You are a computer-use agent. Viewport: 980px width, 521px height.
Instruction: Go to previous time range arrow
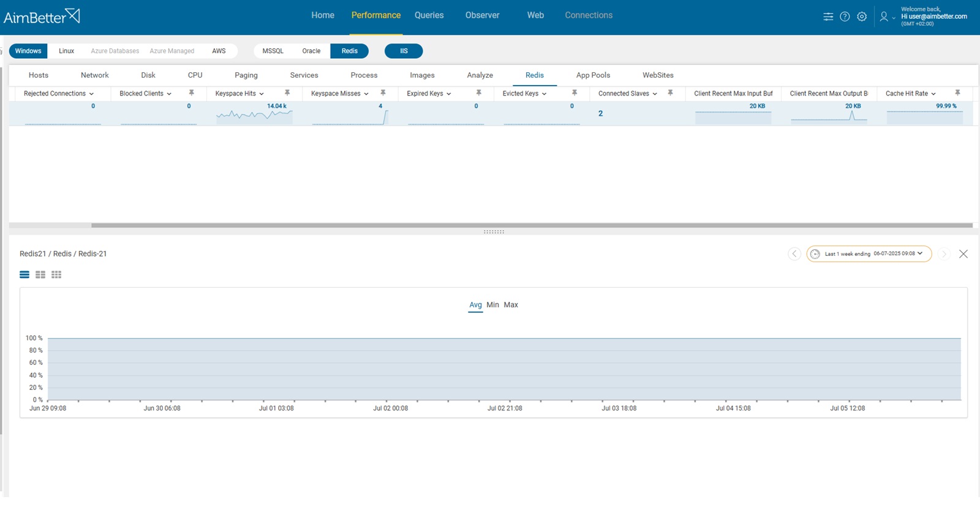point(794,253)
